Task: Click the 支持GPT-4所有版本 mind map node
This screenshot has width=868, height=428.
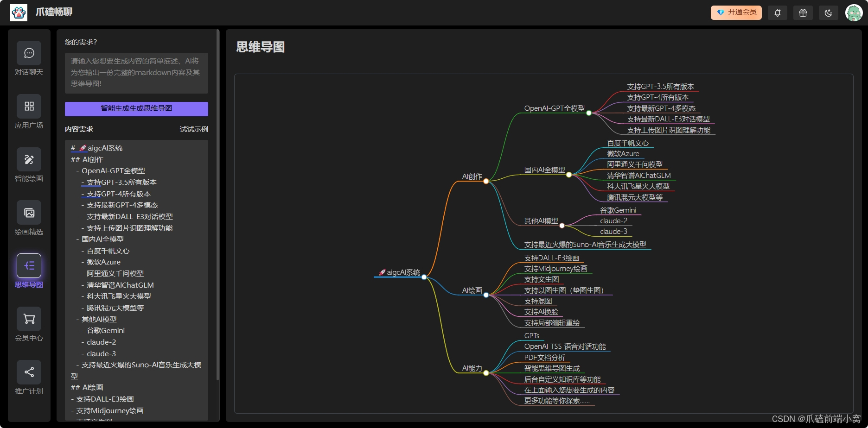Action: pos(657,97)
